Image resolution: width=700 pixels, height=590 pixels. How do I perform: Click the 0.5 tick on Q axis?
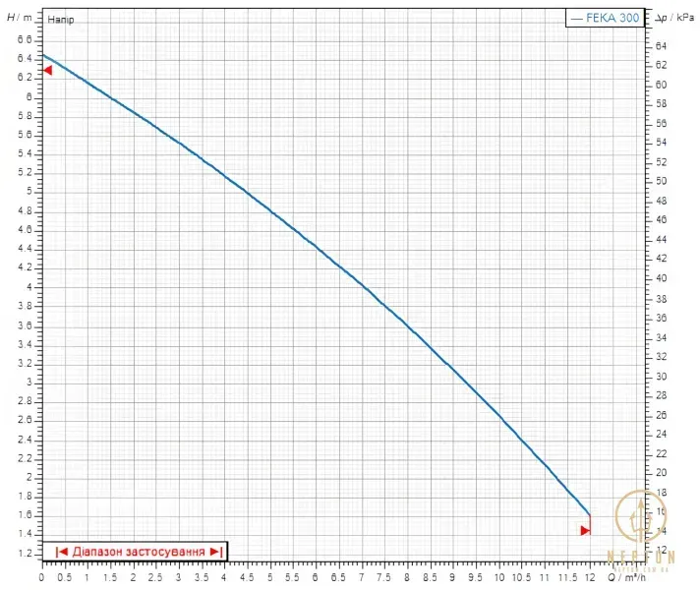(65, 577)
